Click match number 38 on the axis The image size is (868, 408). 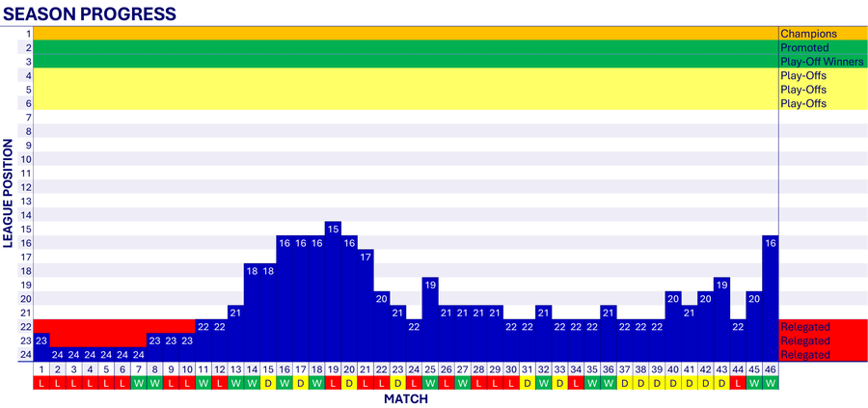point(641,369)
